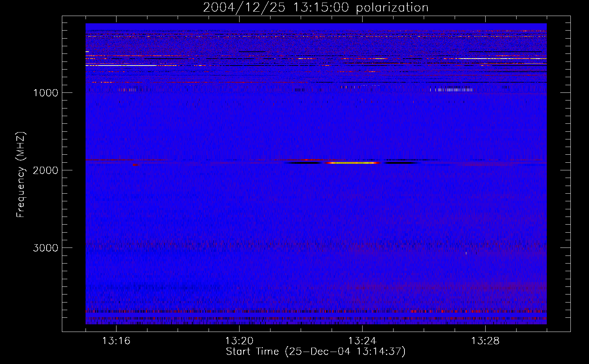Click the "Start Time" x-axis label
The image size is (589, 364).
coord(315,352)
